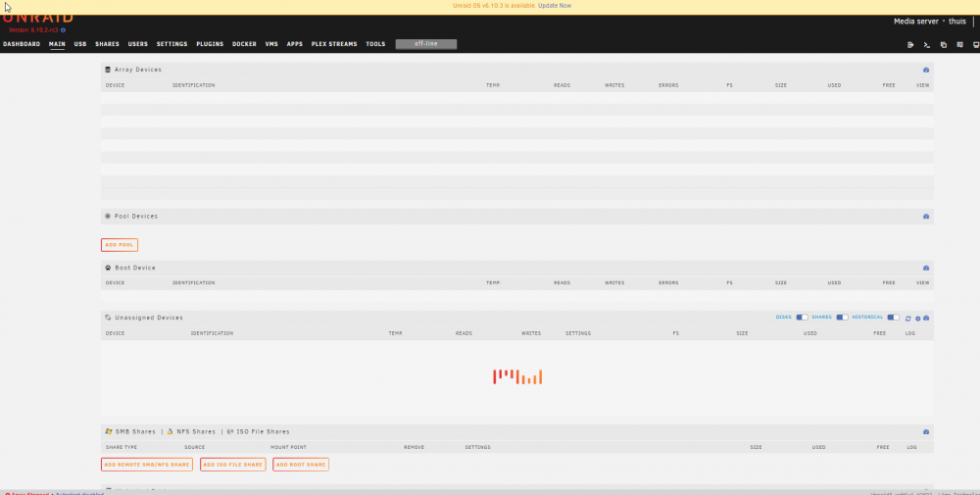Refresh the Unassigned Devices list
Image resolution: width=980 pixels, height=495 pixels.
click(x=908, y=319)
